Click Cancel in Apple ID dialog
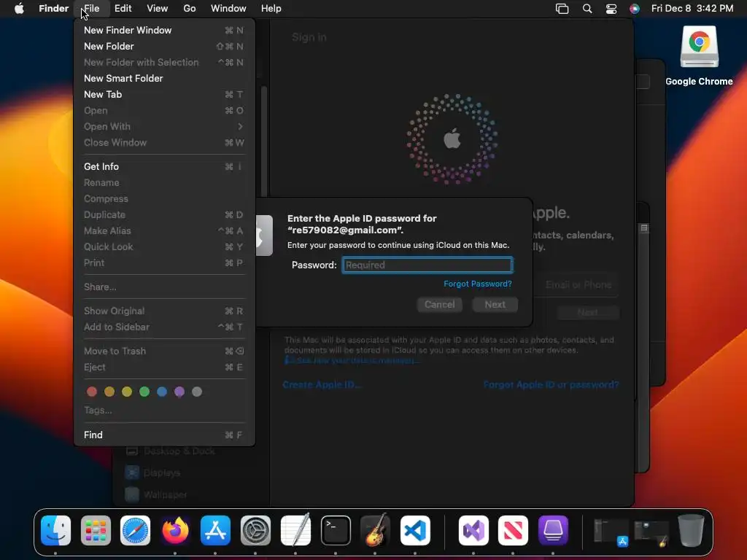 (x=439, y=305)
